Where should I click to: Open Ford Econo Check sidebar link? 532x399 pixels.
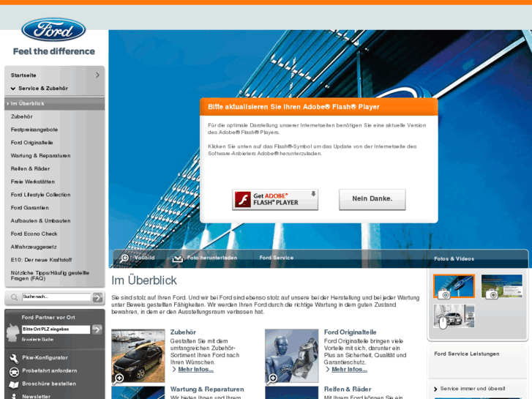(34, 234)
